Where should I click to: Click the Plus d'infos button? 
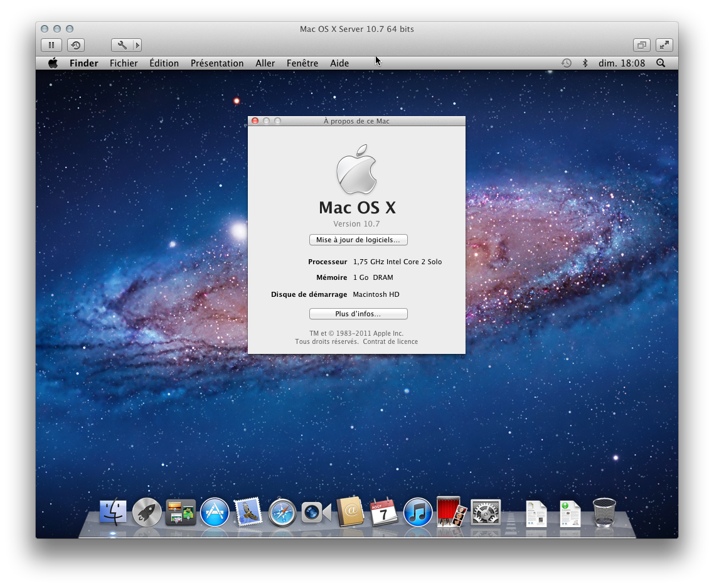(x=358, y=314)
